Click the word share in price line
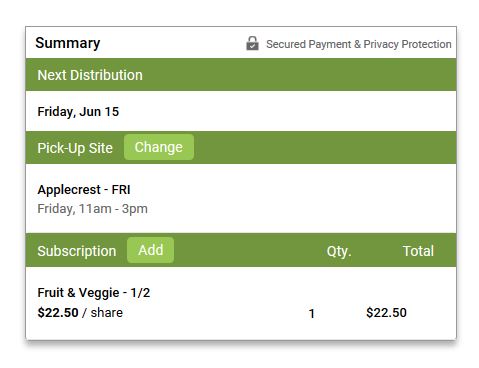 (x=107, y=313)
